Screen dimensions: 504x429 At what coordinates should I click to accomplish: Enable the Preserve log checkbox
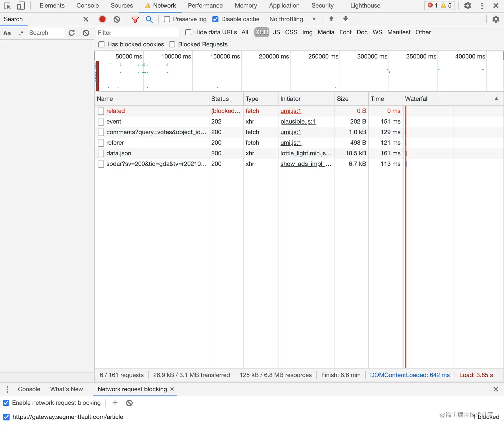[x=167, y=19]
